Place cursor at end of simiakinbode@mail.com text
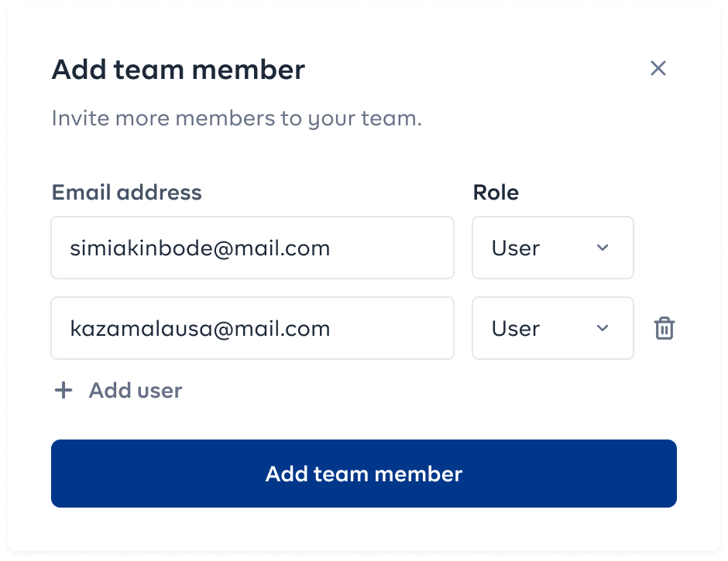The height and width of the screenshot is (561, 728). (x=331, y=248)
